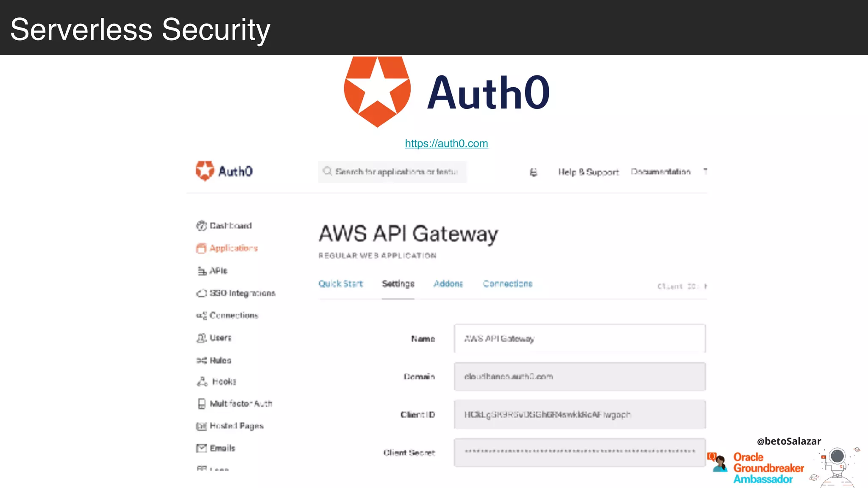Open SSO Integrations in the sidebar
868x488 pixels.
click(242, 293)
